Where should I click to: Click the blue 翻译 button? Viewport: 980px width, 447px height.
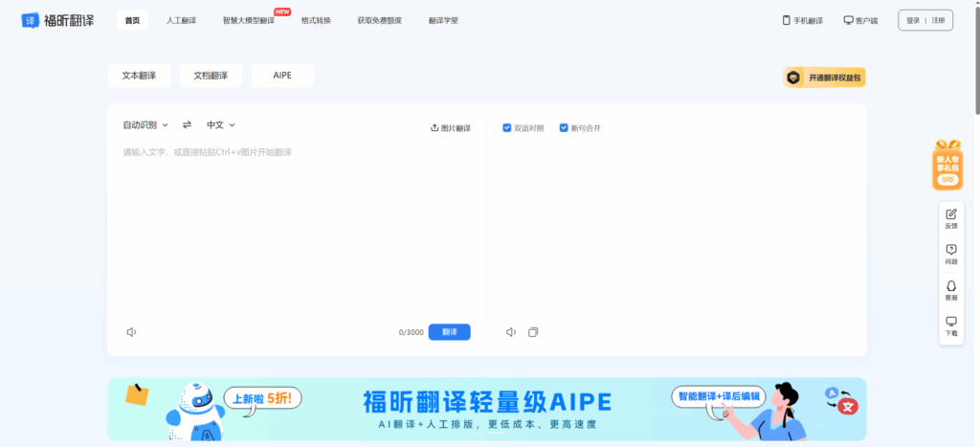coord(450,332)
